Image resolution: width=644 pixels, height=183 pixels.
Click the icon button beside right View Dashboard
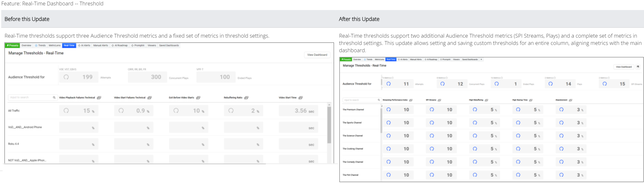638,67
